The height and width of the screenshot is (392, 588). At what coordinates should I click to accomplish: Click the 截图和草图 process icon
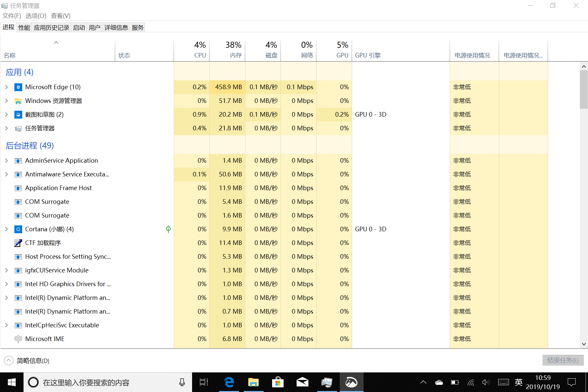18,115
